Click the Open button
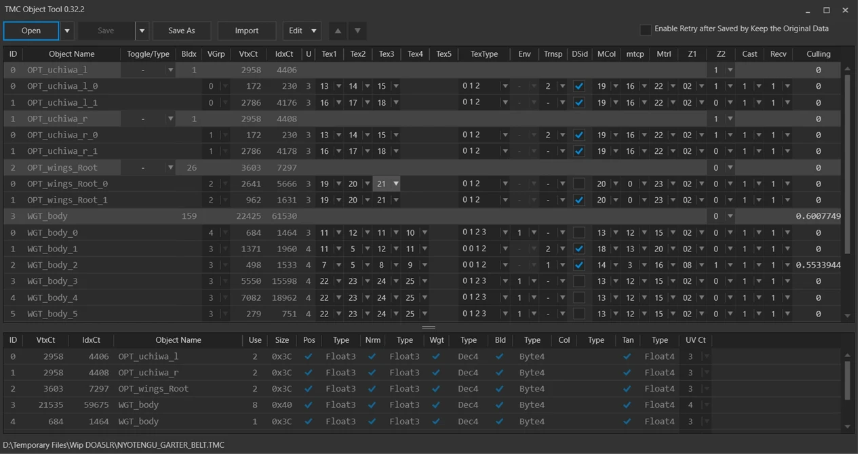Screen dimensions: 868x454 (x=31, y=30)
